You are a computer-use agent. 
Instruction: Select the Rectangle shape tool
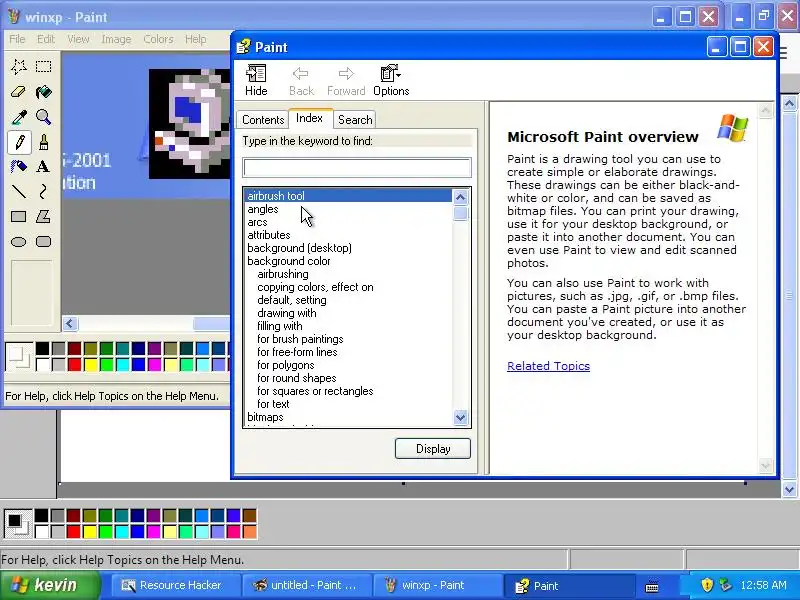[19, 216]
